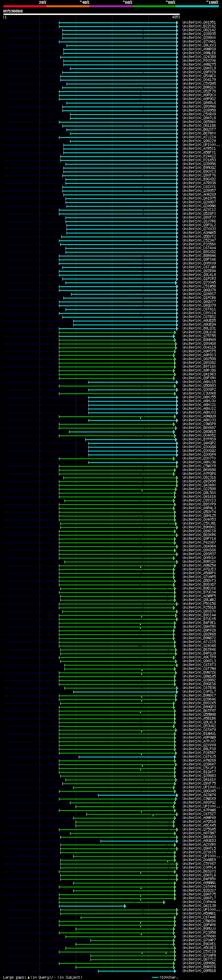The height and width of the screenshot is (980, 222).
Task: Select the UniRef100_Q5D893 label
Action: click(199, 386)
